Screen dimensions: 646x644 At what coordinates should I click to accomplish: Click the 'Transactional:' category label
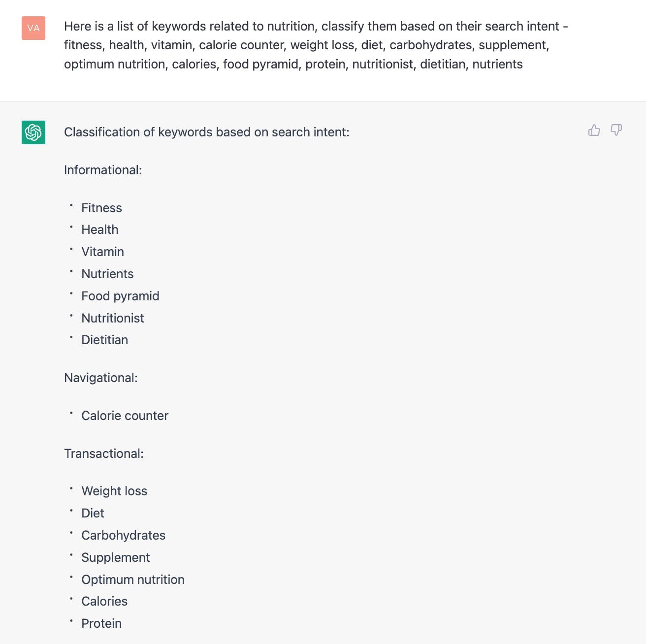click(x=104, y=454)
